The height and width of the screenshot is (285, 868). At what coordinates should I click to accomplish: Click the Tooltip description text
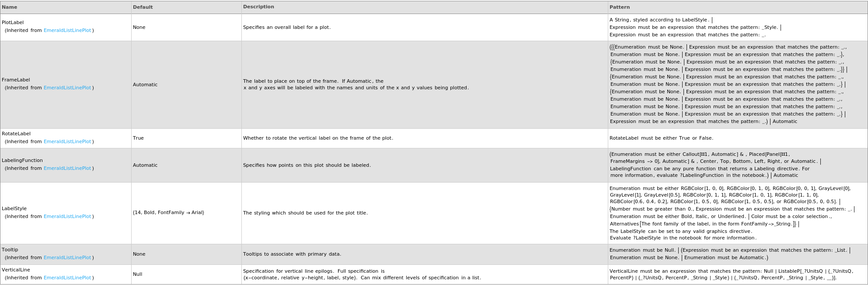pos(292,254)
